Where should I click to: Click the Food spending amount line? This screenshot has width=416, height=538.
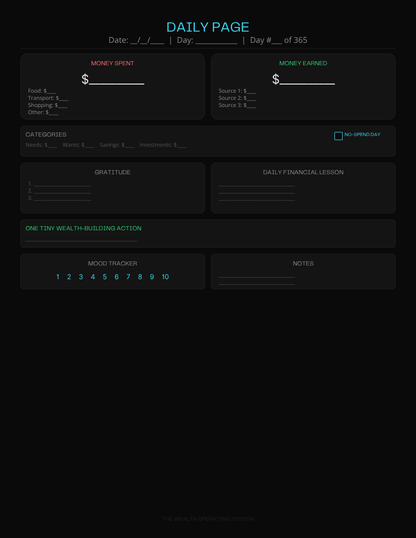[51, 91]
